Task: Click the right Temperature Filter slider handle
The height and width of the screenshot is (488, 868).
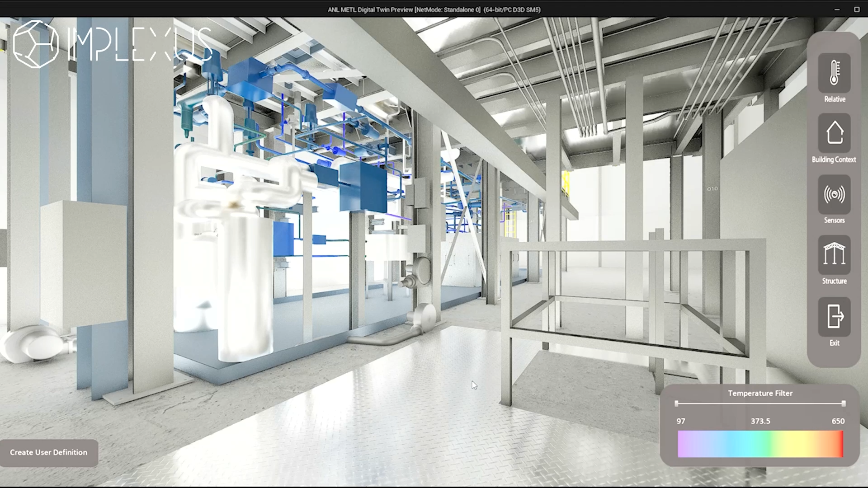Action: point(844,404)
